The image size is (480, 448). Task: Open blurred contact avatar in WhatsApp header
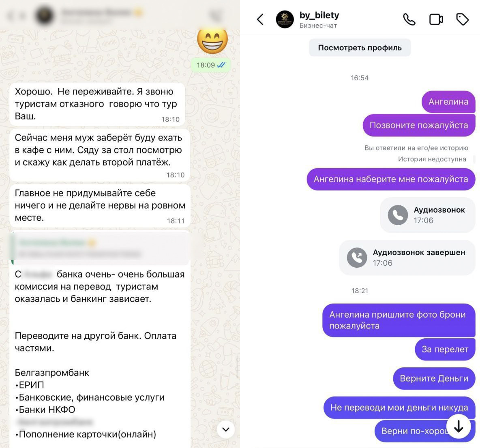45,15
